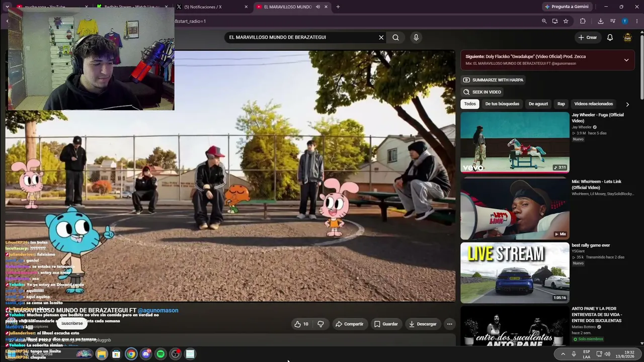The width and height of the screenshot is (644, 362).
Task: Open Discord from the taskbar
Action: pos(146,354)
